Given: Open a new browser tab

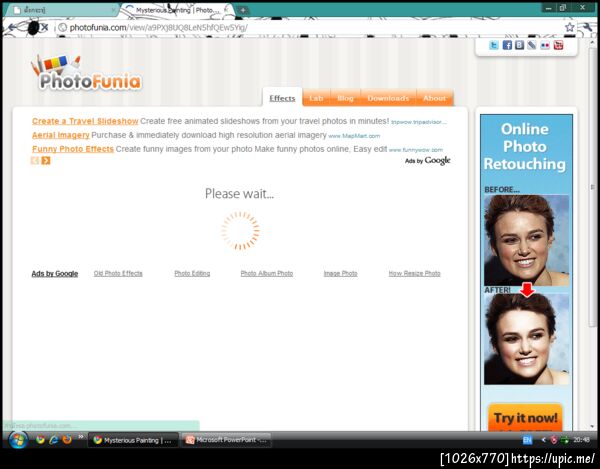Looking at the screenshot, I should point(243,10).
